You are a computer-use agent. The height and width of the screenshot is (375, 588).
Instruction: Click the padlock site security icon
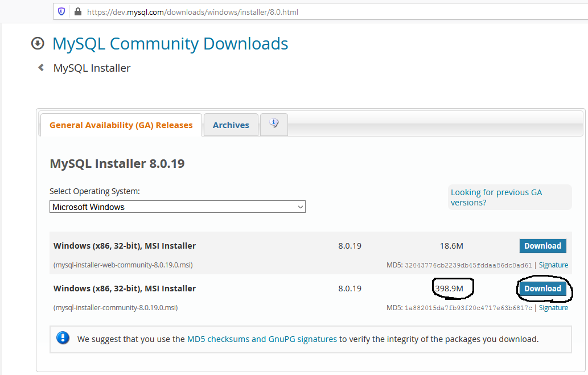[x=78, y=11]
